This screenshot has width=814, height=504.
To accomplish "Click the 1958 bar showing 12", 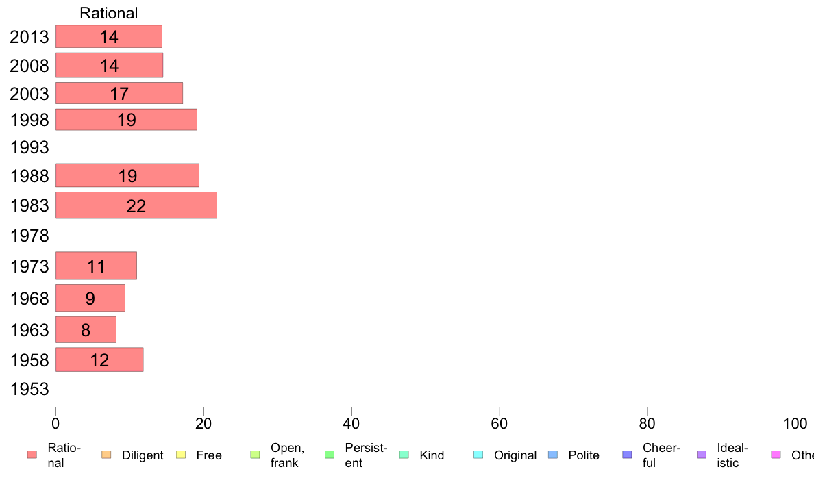I will (99, 360).
